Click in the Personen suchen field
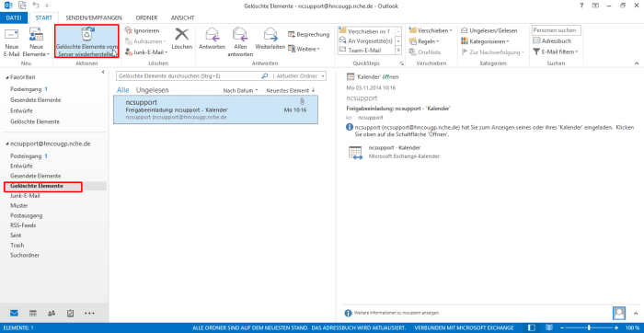Viewport: 644px width, 333px height. point(556,30)
